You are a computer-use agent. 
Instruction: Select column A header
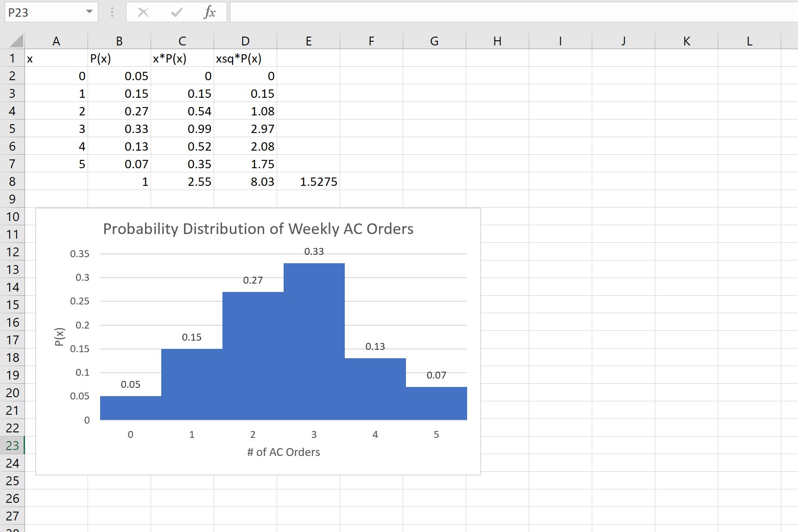tap(56, 41)
